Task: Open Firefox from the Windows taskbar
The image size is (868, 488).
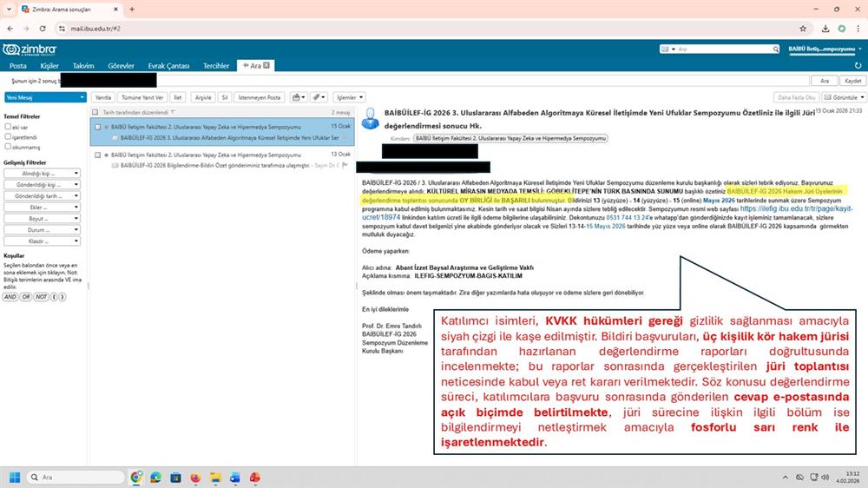Action: click(194, 478)
